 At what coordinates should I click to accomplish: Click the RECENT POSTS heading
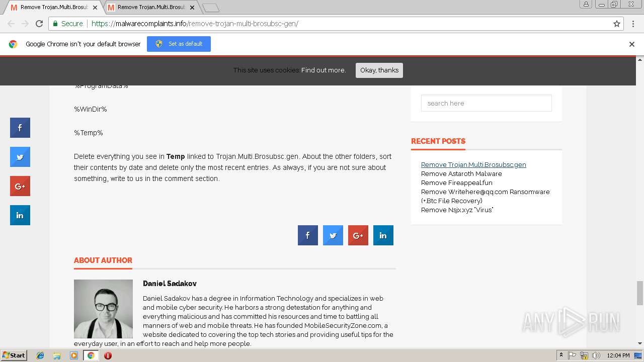tap(438, 141)
